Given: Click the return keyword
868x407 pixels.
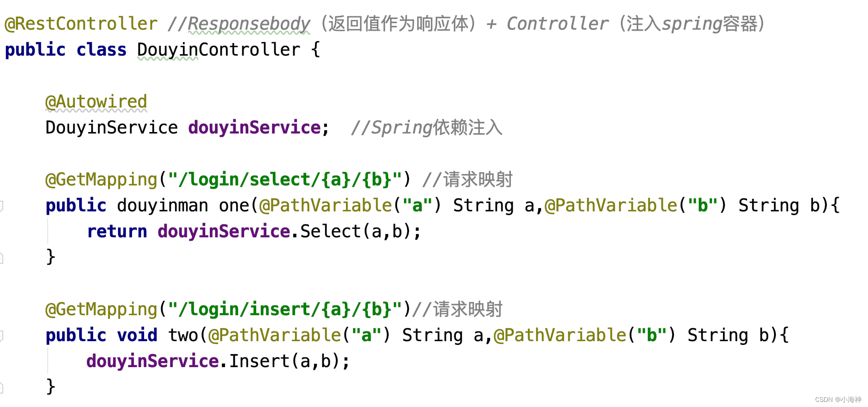Looking at the screenshot, I should click(117, 231).
